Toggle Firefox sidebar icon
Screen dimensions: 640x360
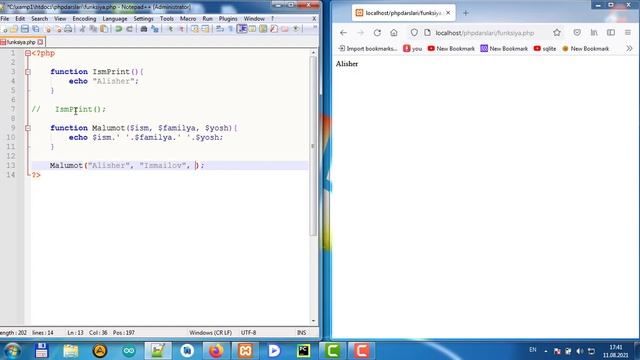coord(611,33)
